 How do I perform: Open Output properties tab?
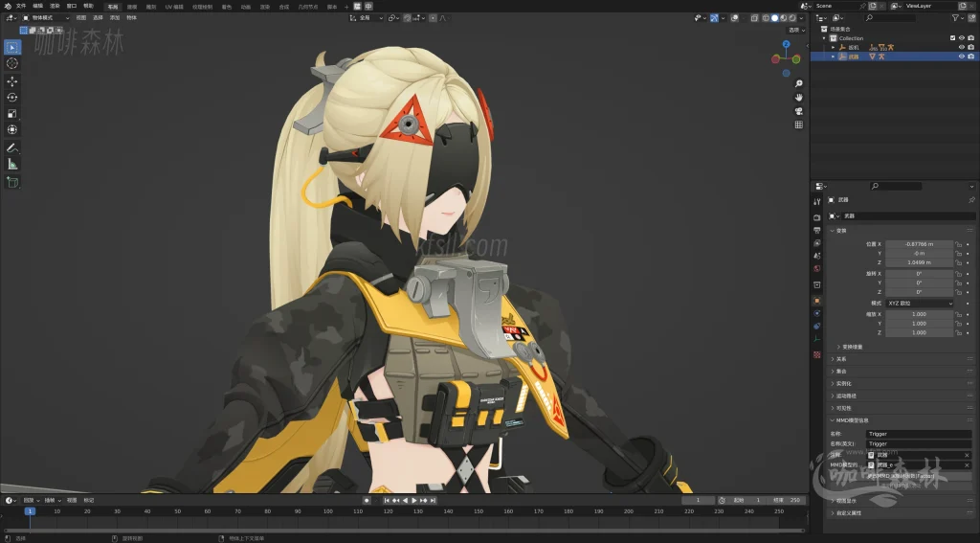[x=817, y=230]
